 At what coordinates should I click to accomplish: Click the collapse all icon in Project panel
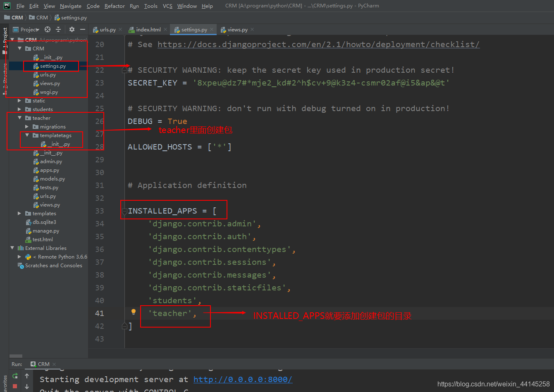pyautogui.click(x=58, y=29)
